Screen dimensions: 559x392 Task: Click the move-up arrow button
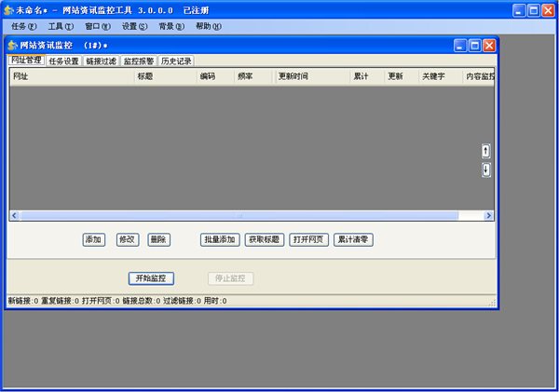click(486, 151)
